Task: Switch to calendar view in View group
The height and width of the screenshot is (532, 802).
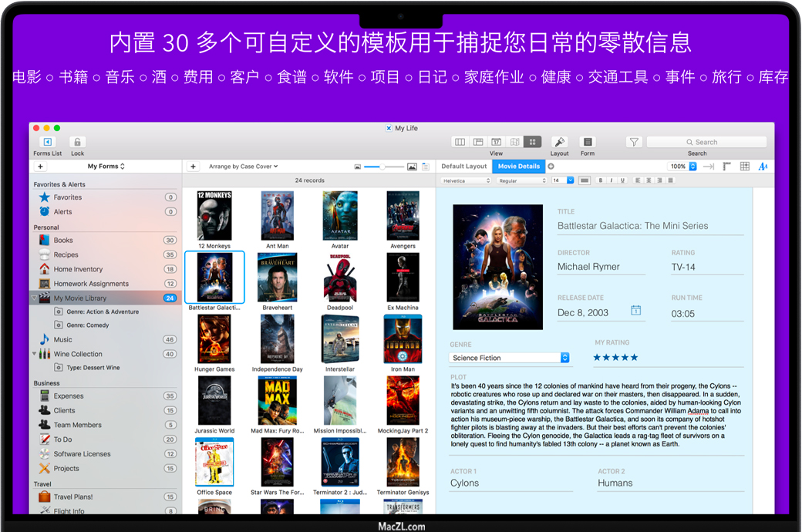Action: pos(496,143)
